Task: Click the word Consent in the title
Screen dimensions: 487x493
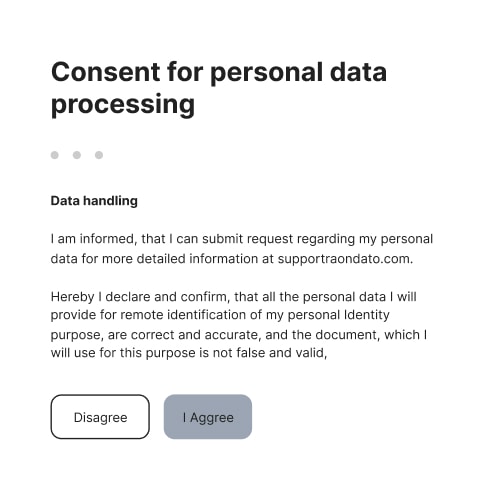Action: [x=106, y=72]
